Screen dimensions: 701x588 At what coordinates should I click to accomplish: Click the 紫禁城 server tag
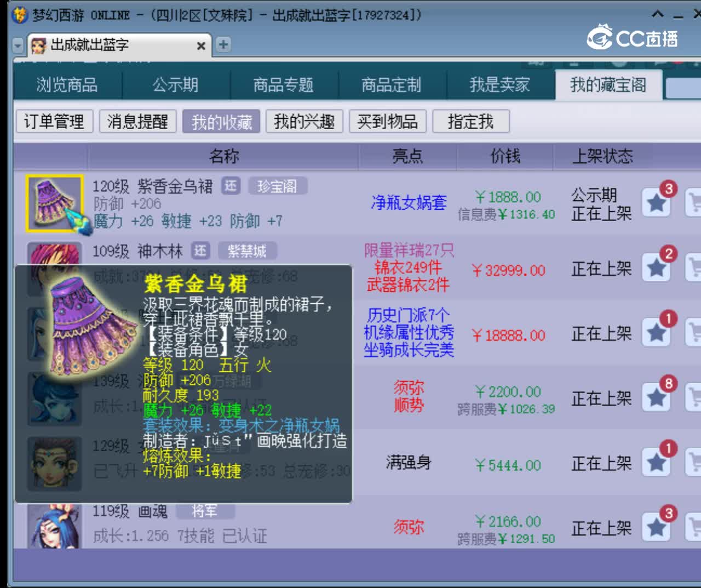click(247, 251)
